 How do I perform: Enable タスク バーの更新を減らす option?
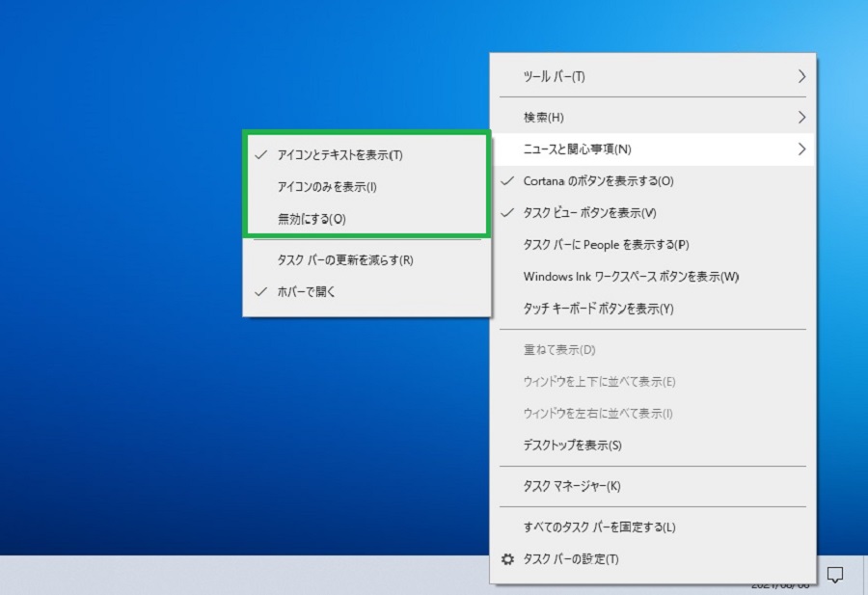click(366, 260)
